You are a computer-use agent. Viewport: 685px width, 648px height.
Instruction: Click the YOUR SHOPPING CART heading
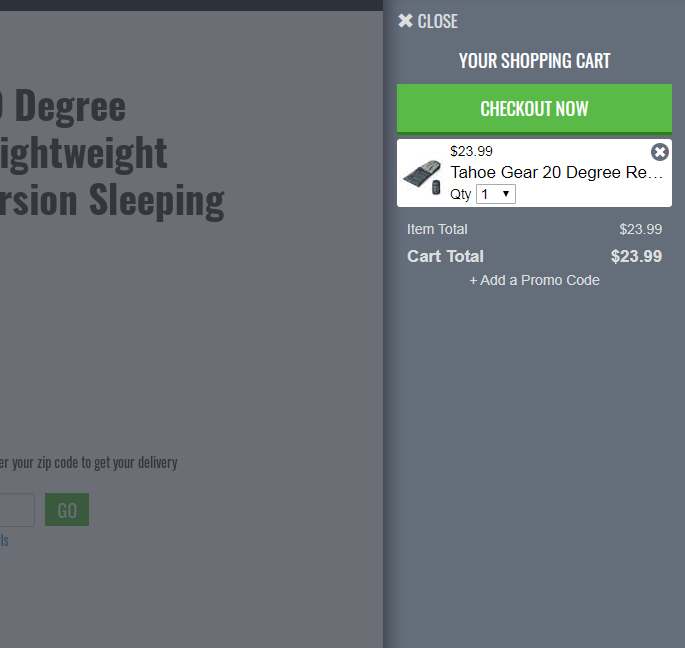coord(534,61)
